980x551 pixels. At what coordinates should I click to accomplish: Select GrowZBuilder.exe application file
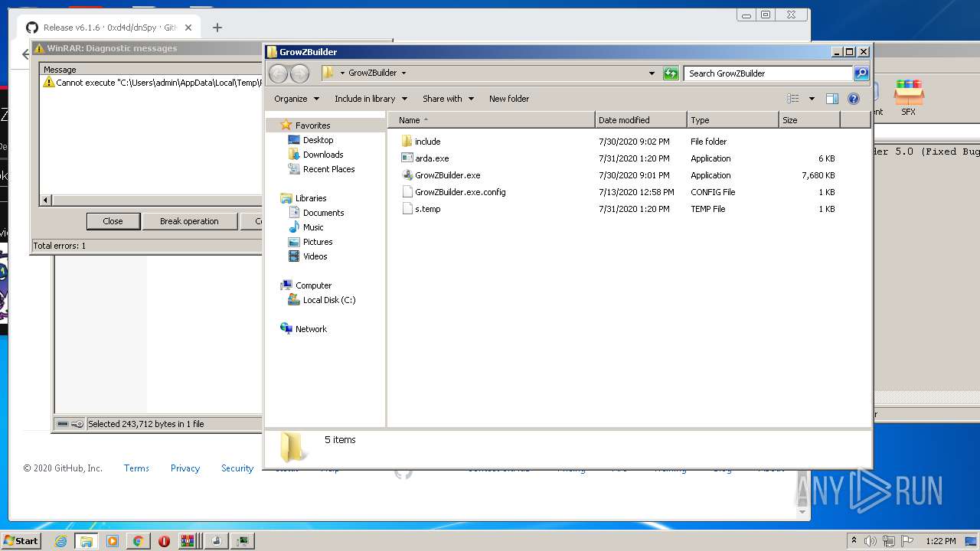tap(447, 175)
